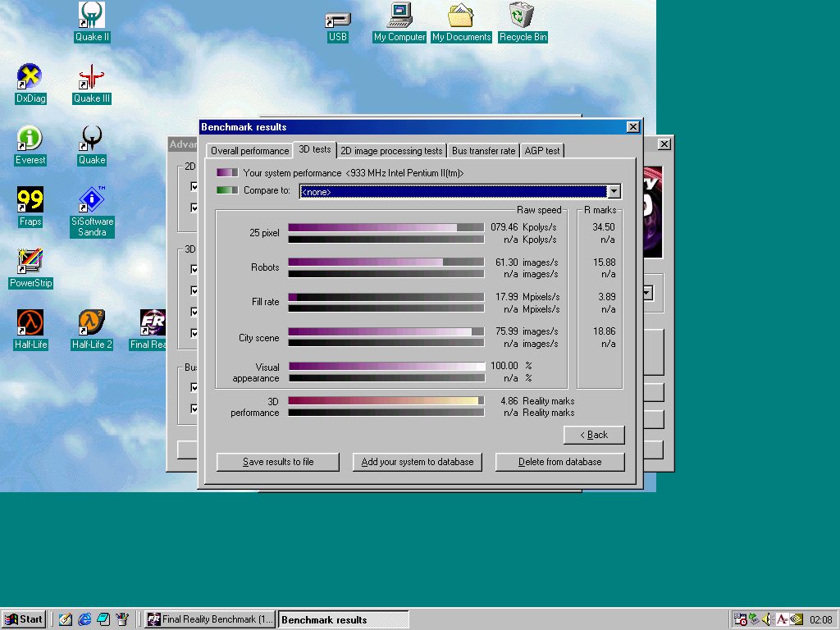
Task: Click the Back button
Action: [x=594, y=435]
